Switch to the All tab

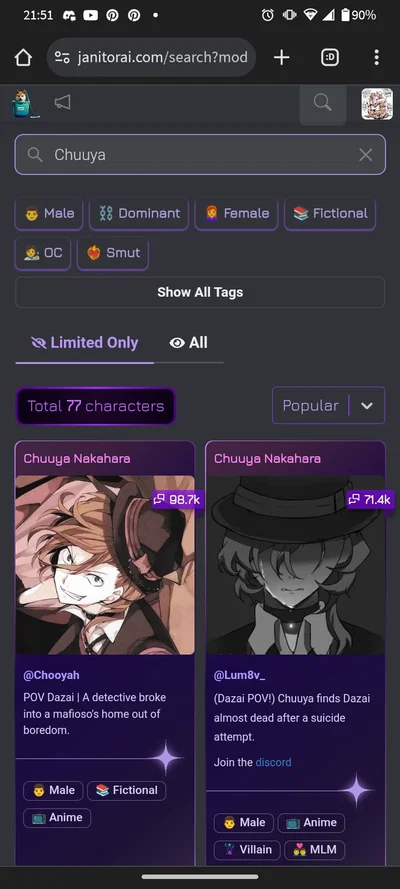pos(189,343)
